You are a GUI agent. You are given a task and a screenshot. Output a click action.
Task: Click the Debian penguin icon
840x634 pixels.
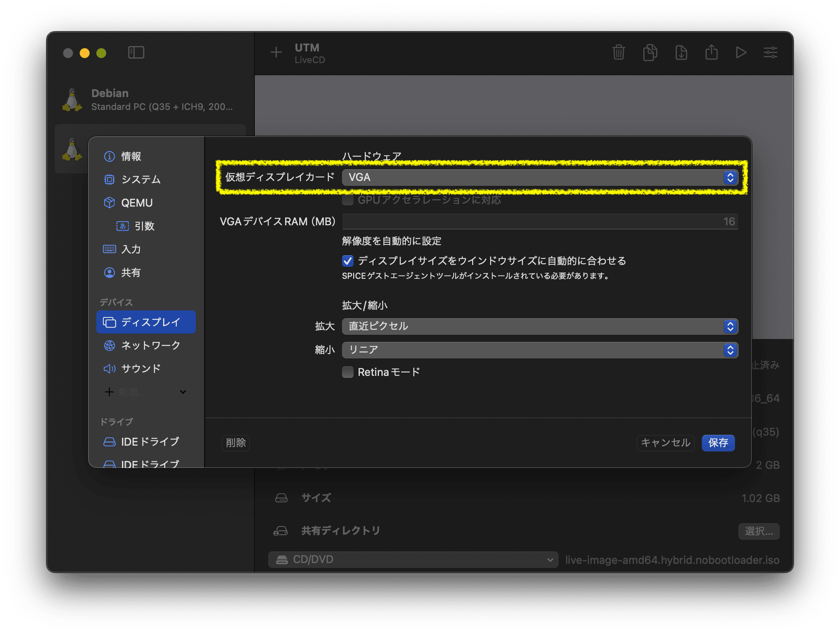pyautogui.click(x=72, y=100)
